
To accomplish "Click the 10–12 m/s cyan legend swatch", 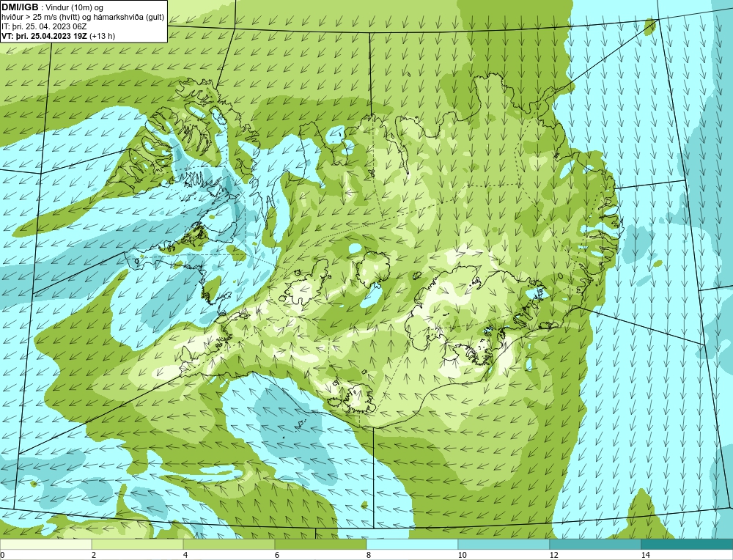I will (x=504, y=544).
